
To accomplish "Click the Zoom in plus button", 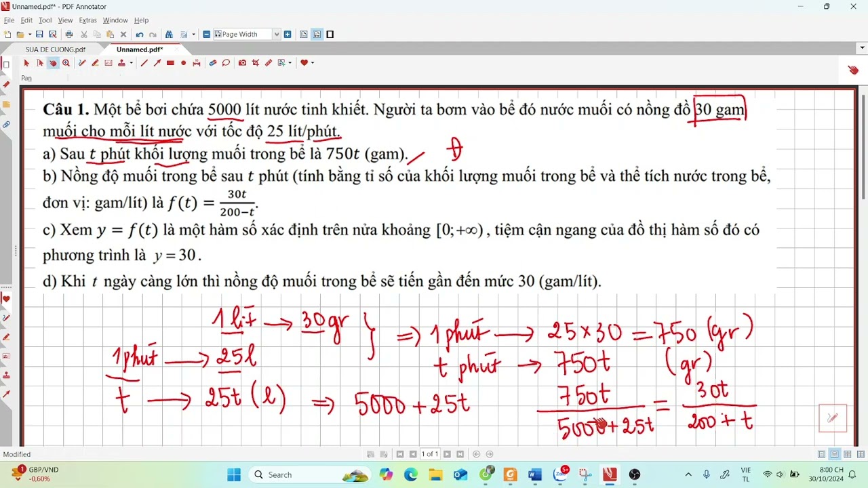I will click(x=288, y=35).
